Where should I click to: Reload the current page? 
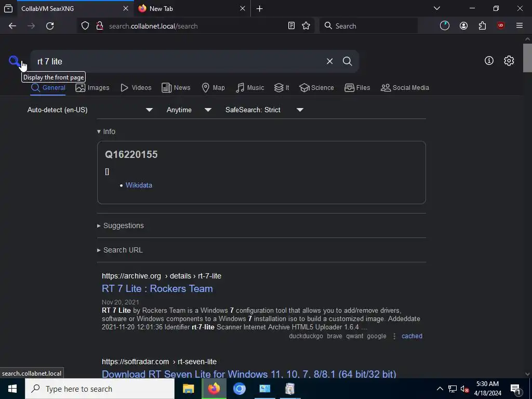click(50, 26)
